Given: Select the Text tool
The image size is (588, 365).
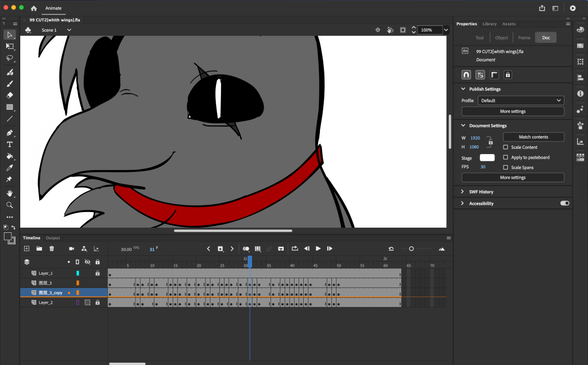Looking at the screenshot, I should pos(10,144).
